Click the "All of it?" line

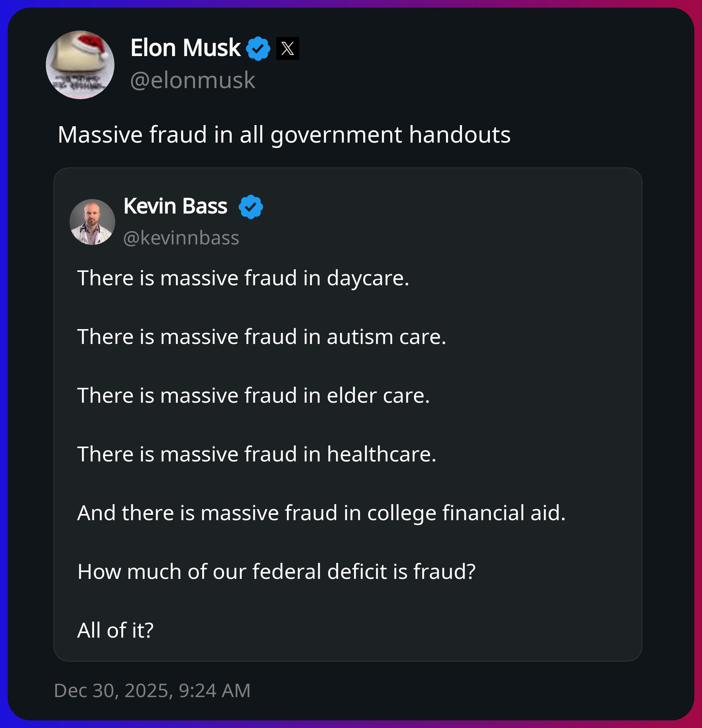coord(115,630)
